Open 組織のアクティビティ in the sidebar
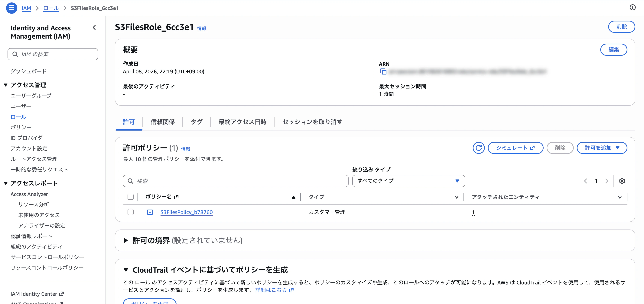This screenshot has height=304, width=644. (x=36, y=247)
